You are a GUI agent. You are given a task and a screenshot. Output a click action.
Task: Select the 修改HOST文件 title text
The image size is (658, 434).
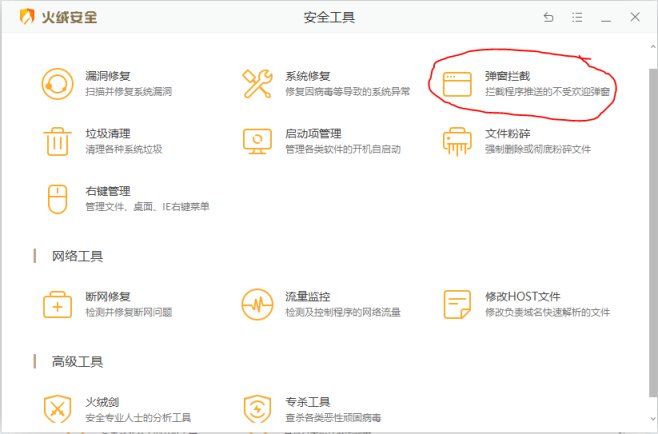coord(522,296)
